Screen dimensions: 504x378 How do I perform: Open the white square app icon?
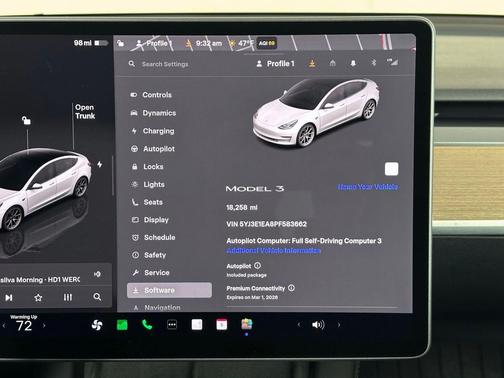197,324
